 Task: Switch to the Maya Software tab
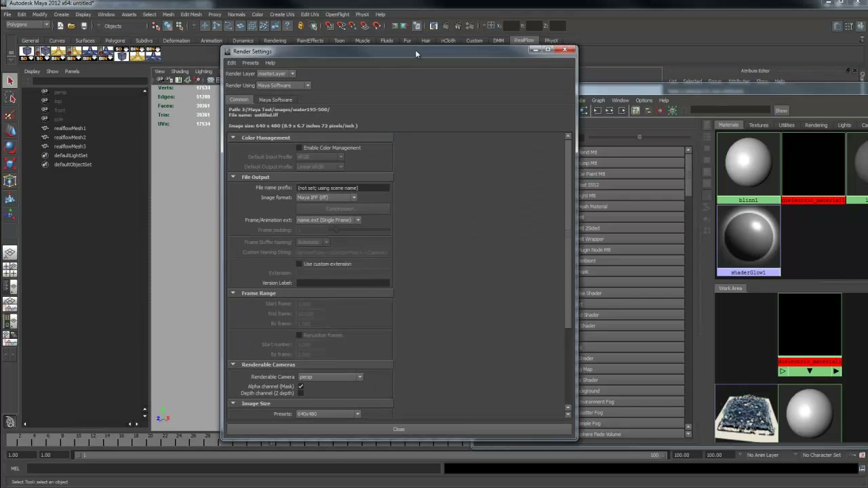tap(275, 100)
